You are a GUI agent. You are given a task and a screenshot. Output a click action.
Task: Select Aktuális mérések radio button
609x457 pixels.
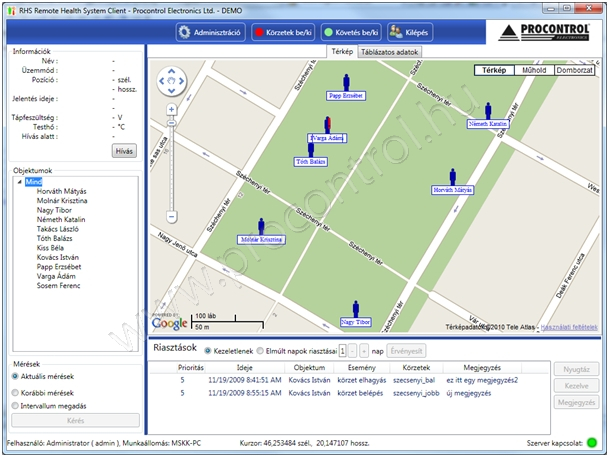[15, 376]
